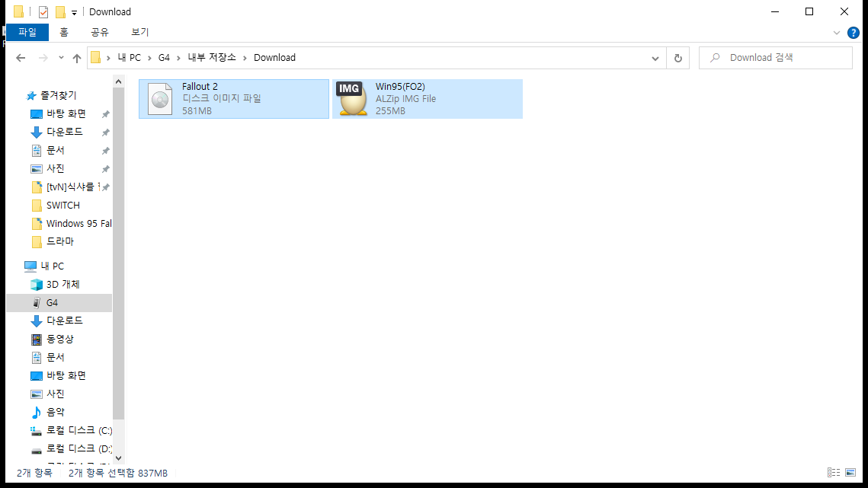Open the [tvN]식샤를 pinned folder

click(70, 187)
